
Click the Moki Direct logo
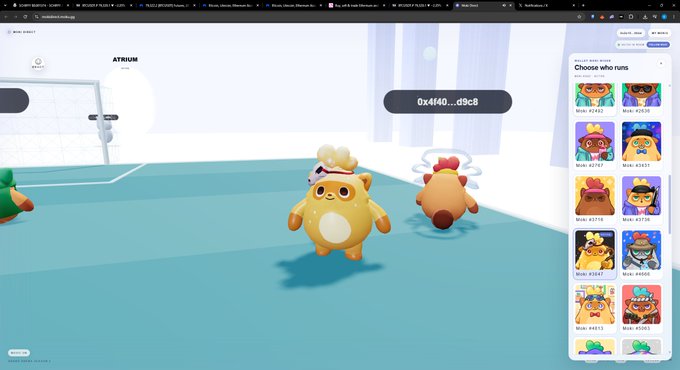pyautogui.click(x=22, y=32)
